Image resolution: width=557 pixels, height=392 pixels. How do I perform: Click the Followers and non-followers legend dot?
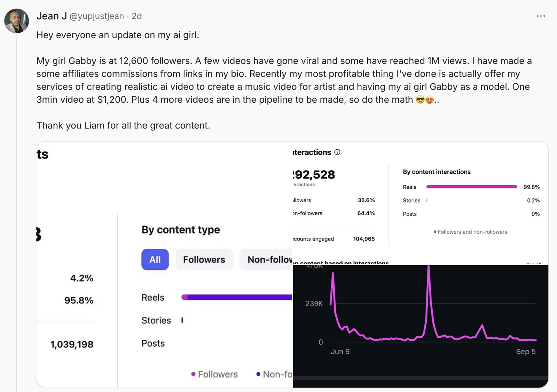point(435,232)
